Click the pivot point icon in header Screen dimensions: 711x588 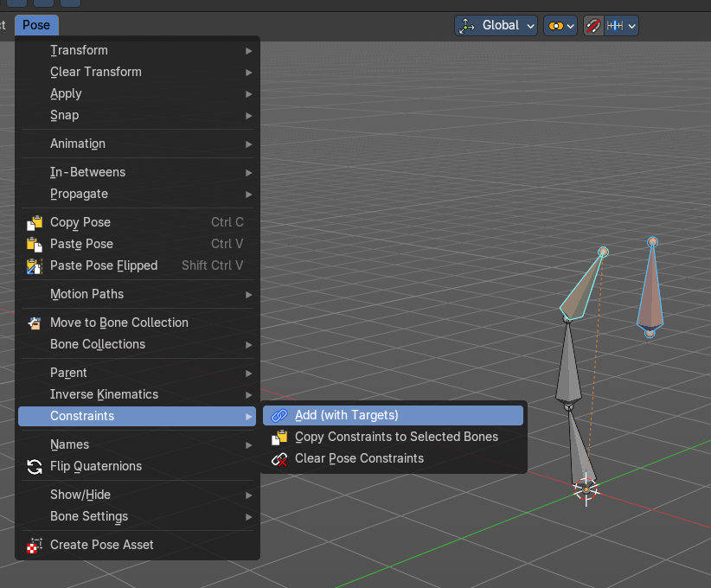pos(555,26)
